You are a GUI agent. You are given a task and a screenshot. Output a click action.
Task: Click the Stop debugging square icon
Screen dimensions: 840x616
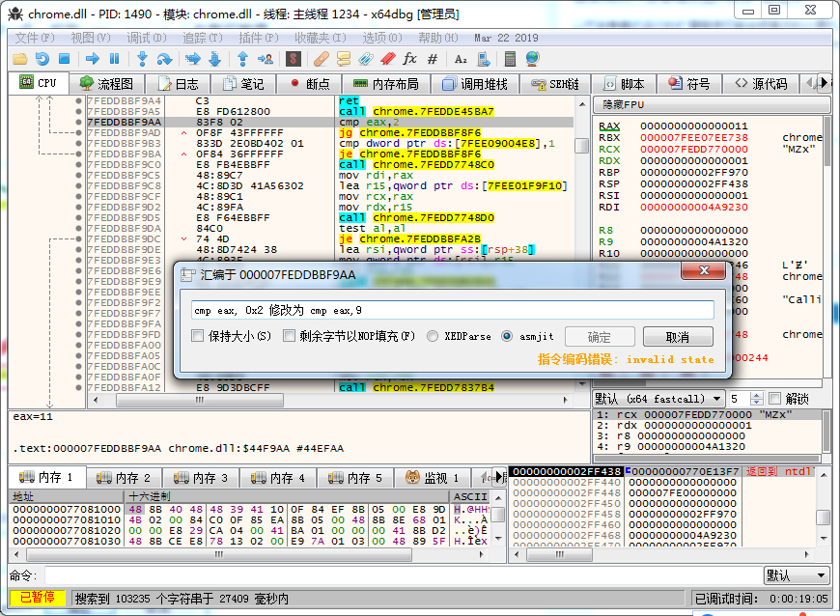point(65,59)
